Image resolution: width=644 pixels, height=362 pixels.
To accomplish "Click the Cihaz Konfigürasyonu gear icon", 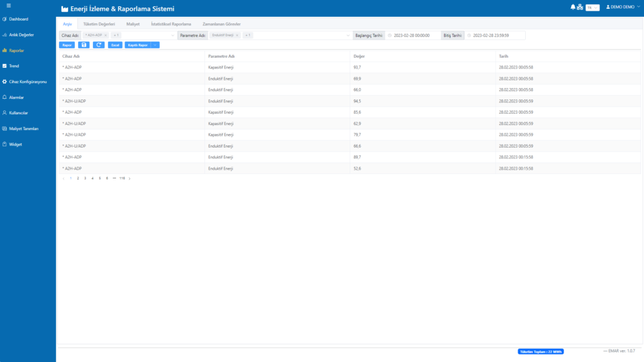I will (x=4, y=82).
